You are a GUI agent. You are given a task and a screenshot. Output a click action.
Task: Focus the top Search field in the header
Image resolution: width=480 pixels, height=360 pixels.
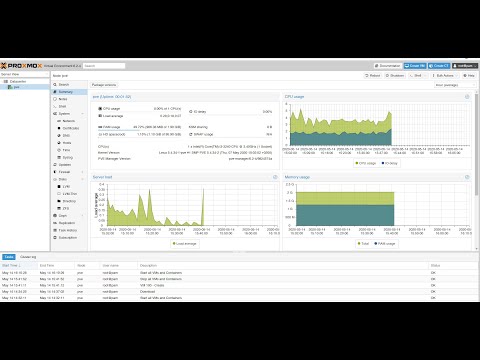[104, 66]
